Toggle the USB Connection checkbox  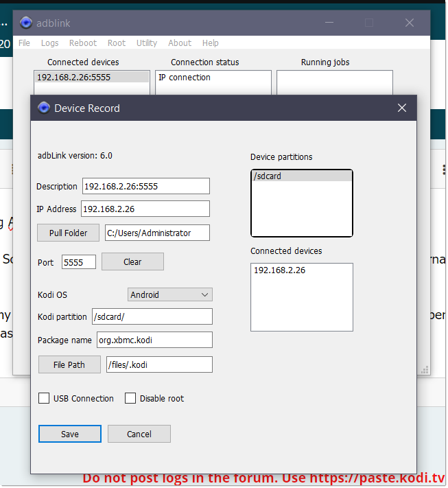[x=44, y=398]
